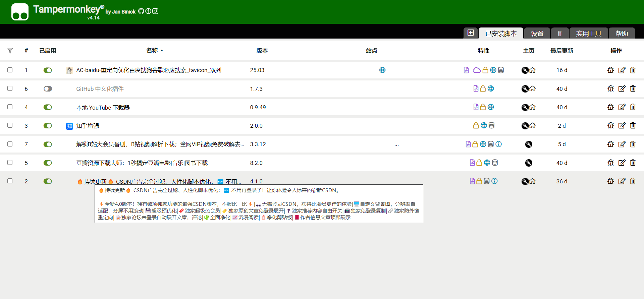
Task: Disable the 本地 YouTube 下载器 toggle
Action: click(x=48, y=107)
